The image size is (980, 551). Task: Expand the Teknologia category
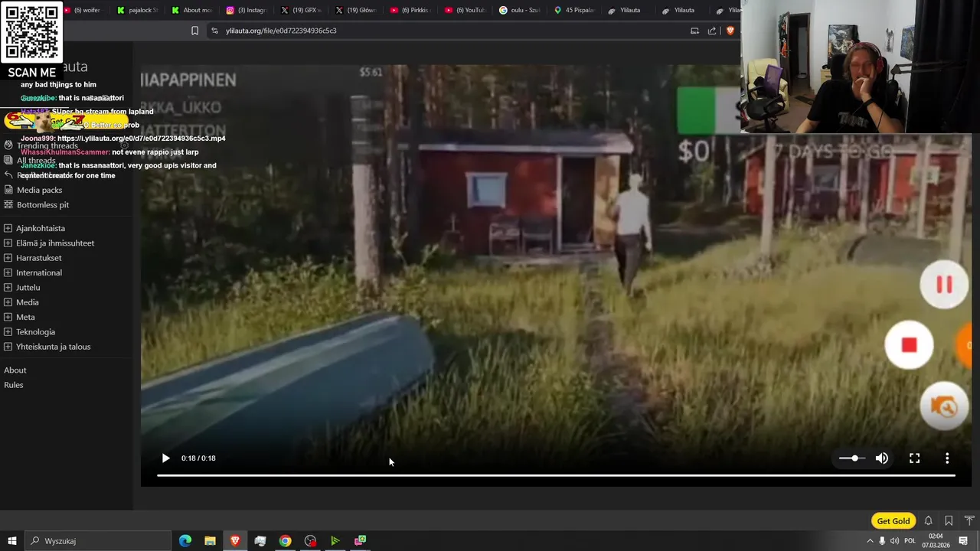(8, 332)
